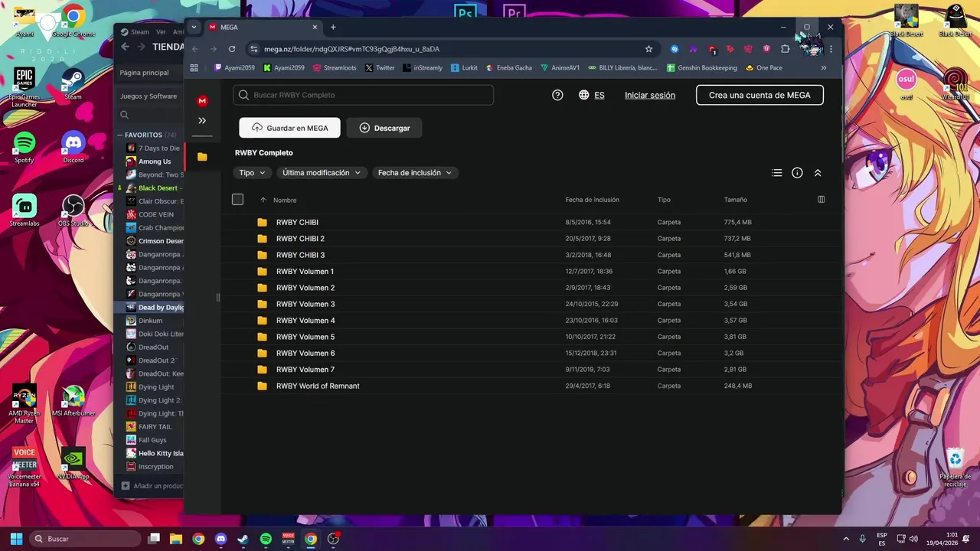Screen dimensions: 980x551
Task: Open the Twitter bookmark
Action: (380, 67)
